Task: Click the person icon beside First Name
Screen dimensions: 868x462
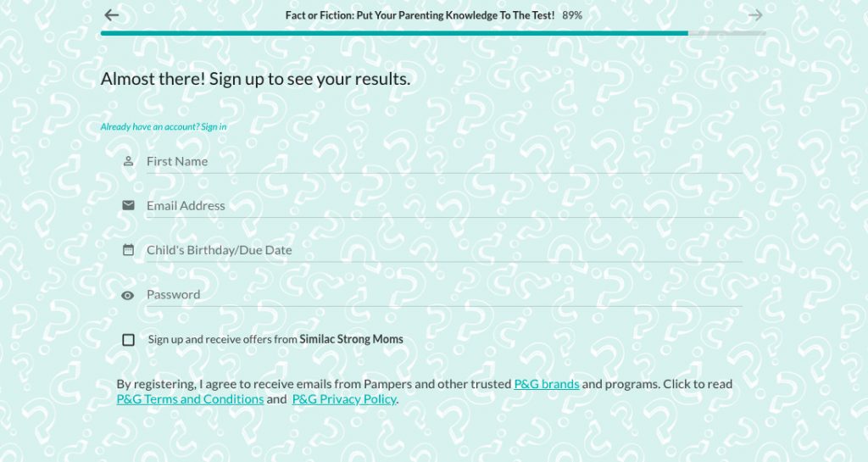Action: pos(128,161)
